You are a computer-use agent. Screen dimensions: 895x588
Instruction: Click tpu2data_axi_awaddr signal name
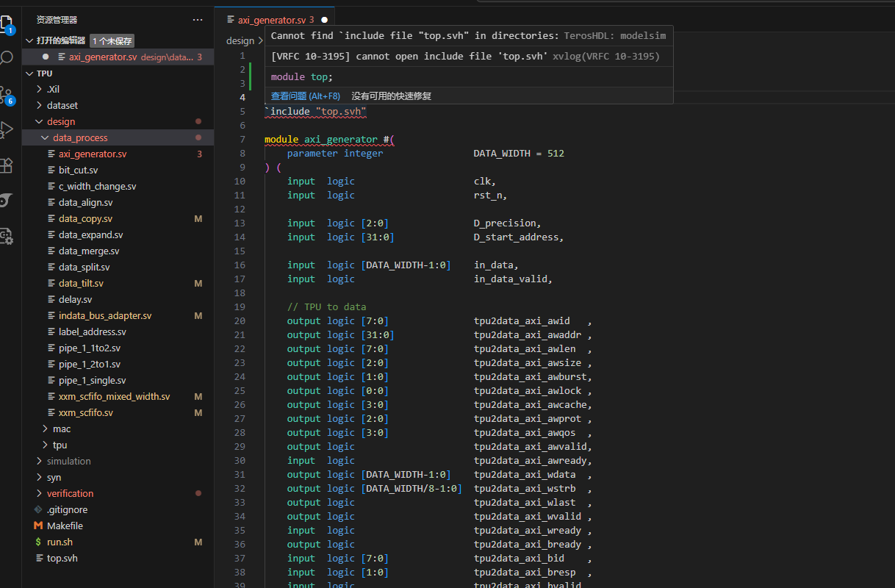pos(528,334)
